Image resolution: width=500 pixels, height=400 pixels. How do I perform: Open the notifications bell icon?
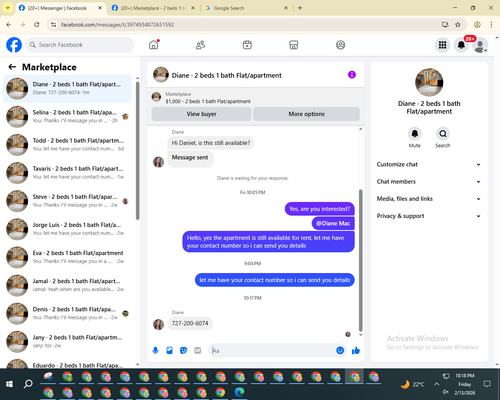(x=461, y=45)
